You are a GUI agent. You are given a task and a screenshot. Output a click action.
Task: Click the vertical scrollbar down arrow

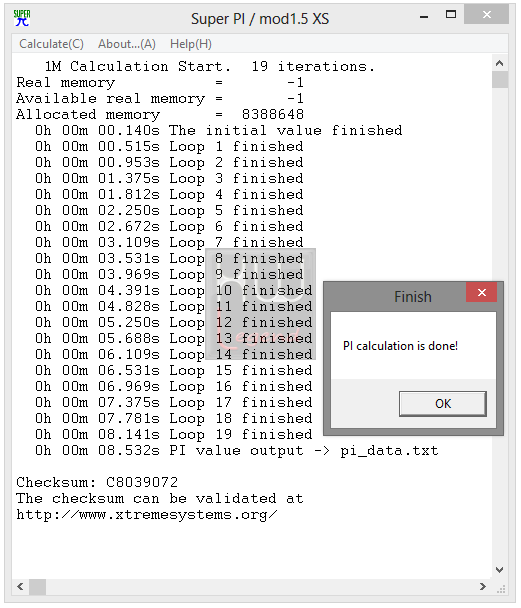tap(500, 570)
